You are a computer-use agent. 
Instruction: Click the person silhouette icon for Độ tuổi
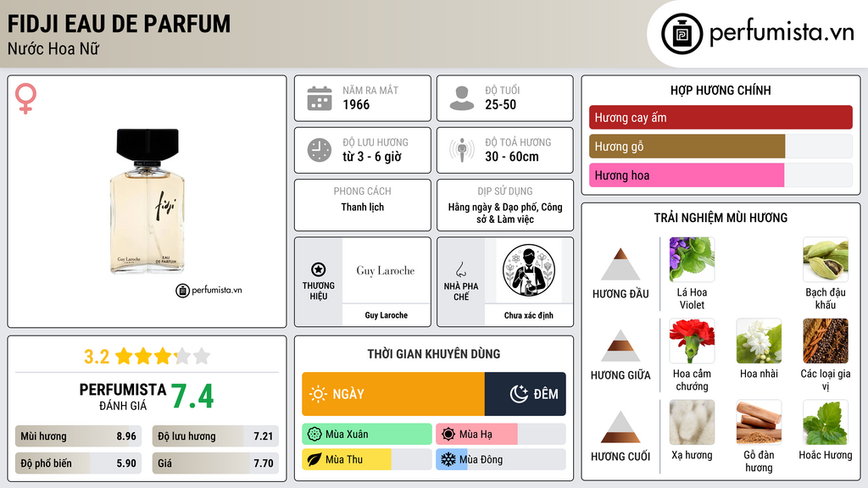click(462, 98)
